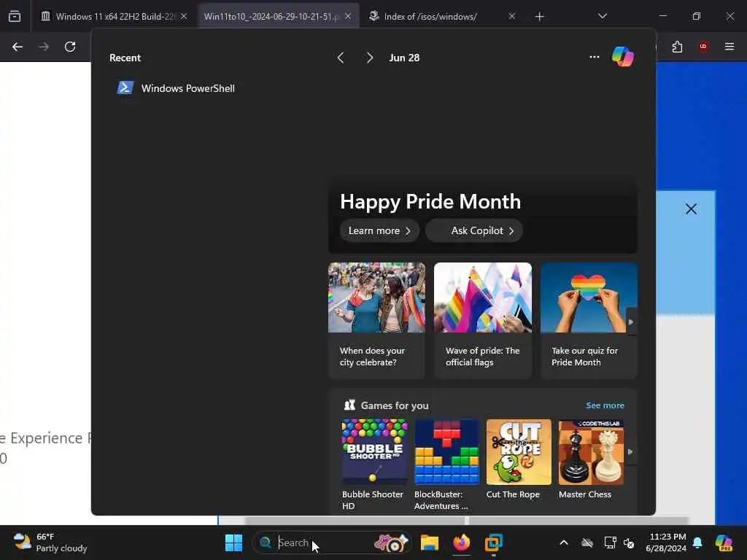The width and height of the screenshot is (747, 560).
Task: Open the uBlock Origin extension icon
Action: pyautogui.click(x=703, y=47)
